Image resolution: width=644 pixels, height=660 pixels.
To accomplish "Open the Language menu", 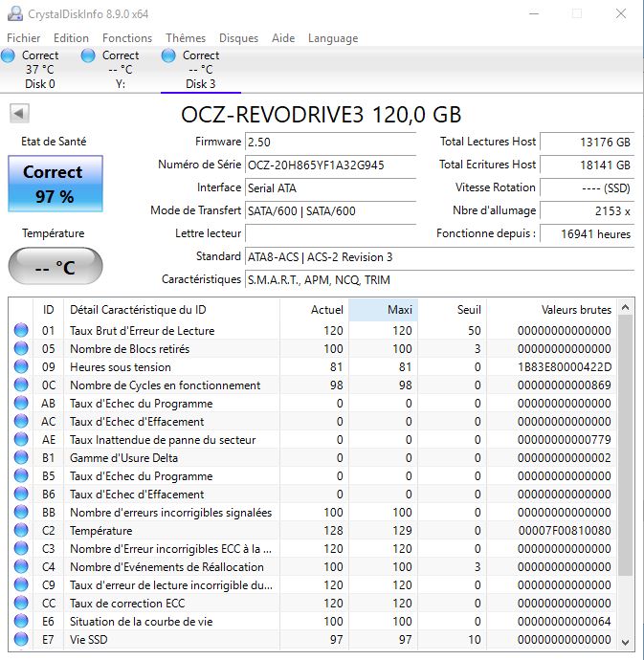I will [333, 38].
